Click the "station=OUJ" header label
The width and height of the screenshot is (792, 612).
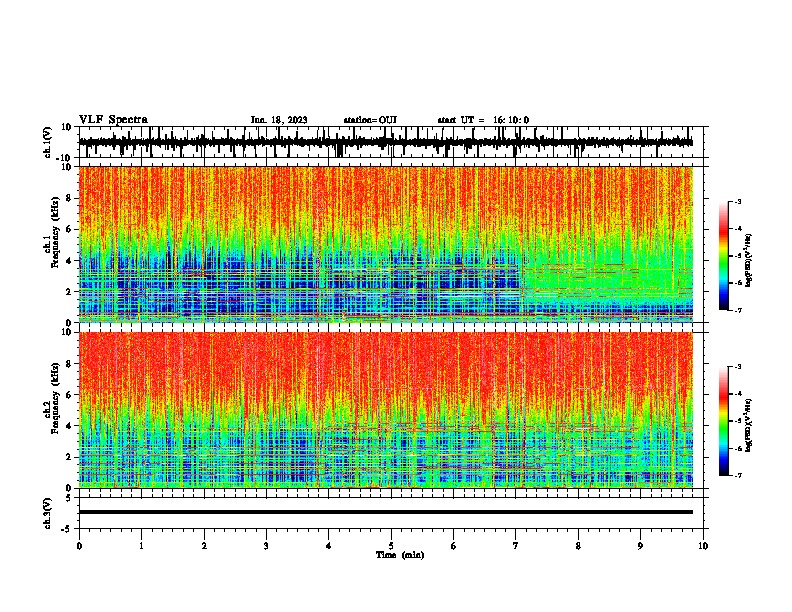(x=370, y=120)
